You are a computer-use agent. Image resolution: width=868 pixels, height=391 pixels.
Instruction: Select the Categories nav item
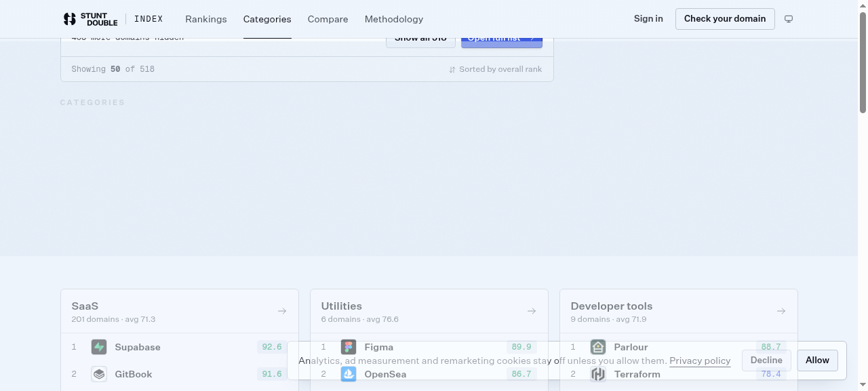pos(267,19)
